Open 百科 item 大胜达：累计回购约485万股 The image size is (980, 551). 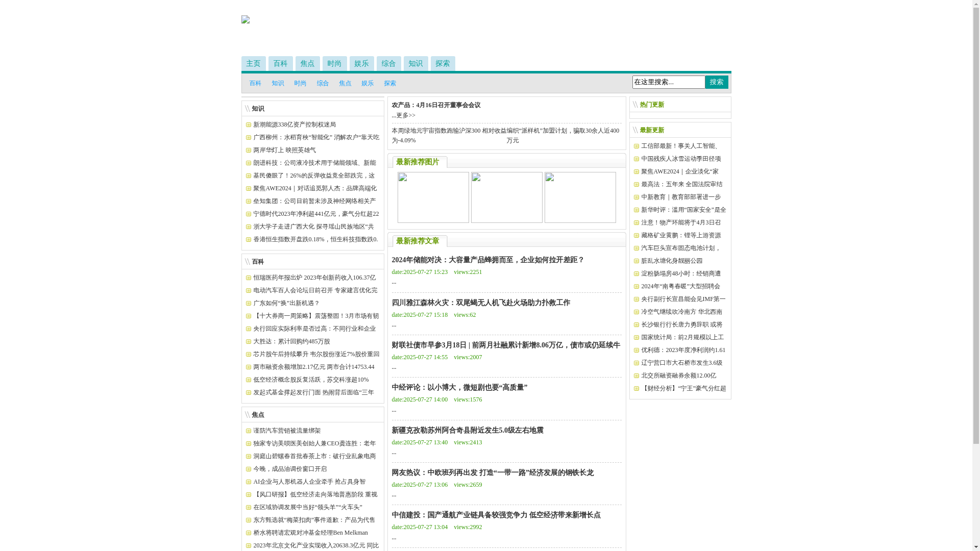(291, 341)
